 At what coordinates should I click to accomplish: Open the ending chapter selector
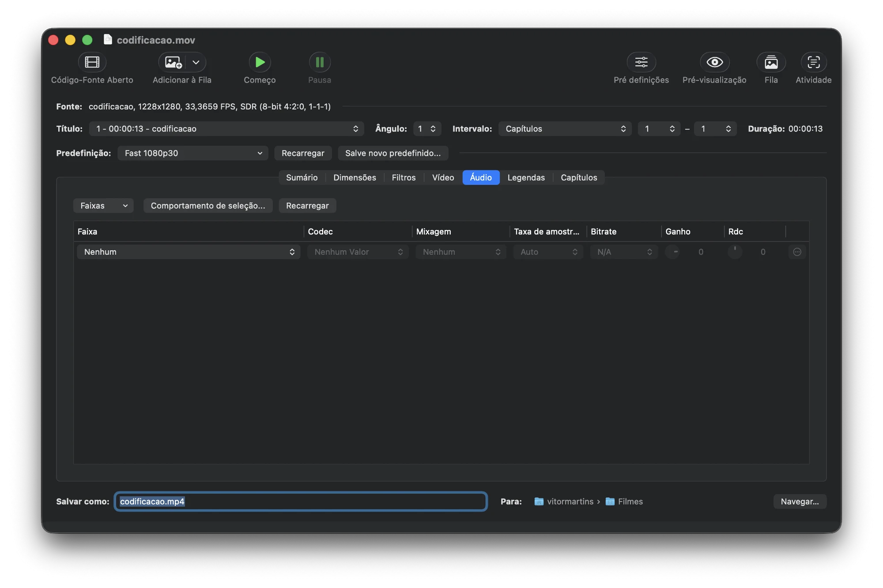[715, 129]
